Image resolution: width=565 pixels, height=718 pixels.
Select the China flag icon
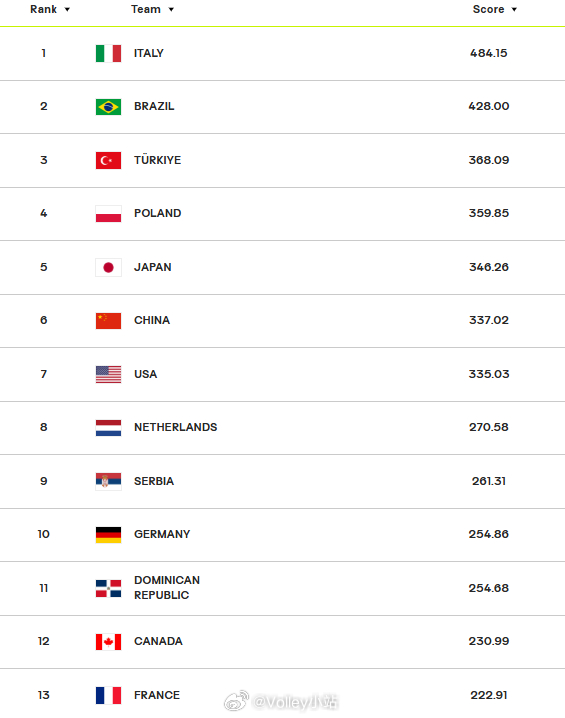[109, 321]
